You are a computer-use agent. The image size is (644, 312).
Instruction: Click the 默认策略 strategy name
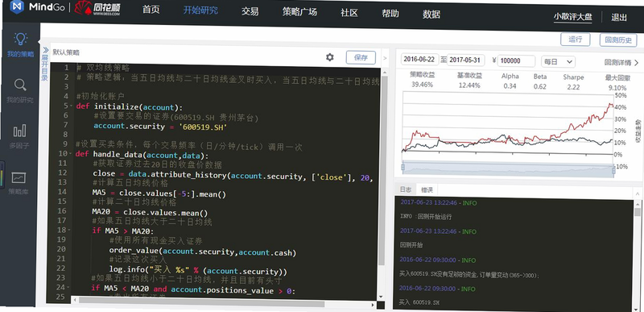click(x=66, y=52)
